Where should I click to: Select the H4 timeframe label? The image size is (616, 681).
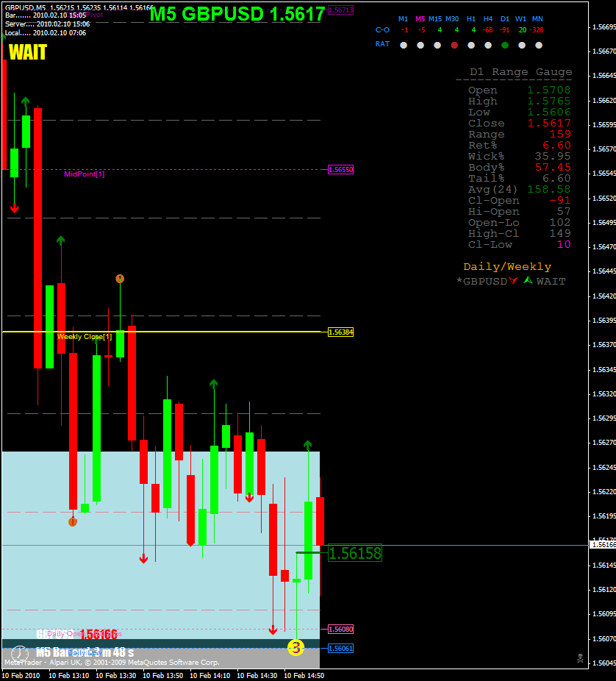(x=488, y=19)
